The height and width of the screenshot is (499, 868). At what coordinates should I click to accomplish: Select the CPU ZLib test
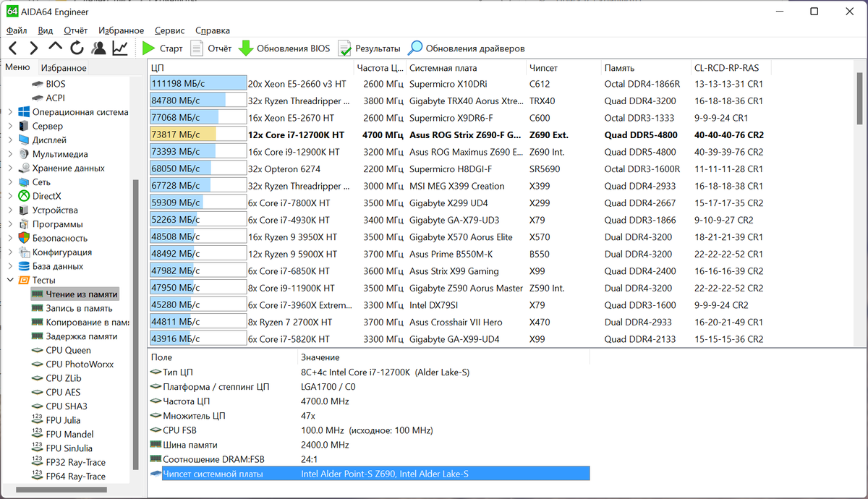(x=64, y=378)
